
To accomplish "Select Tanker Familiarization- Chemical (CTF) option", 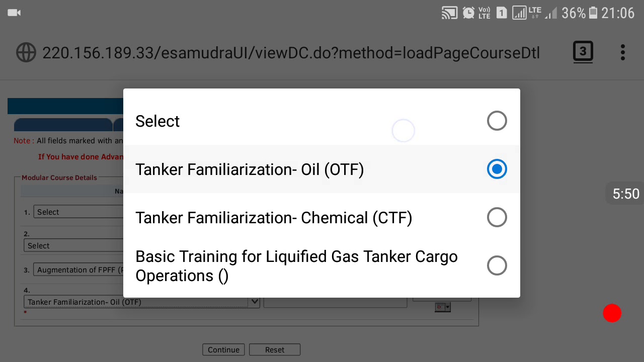I will 321,217.
